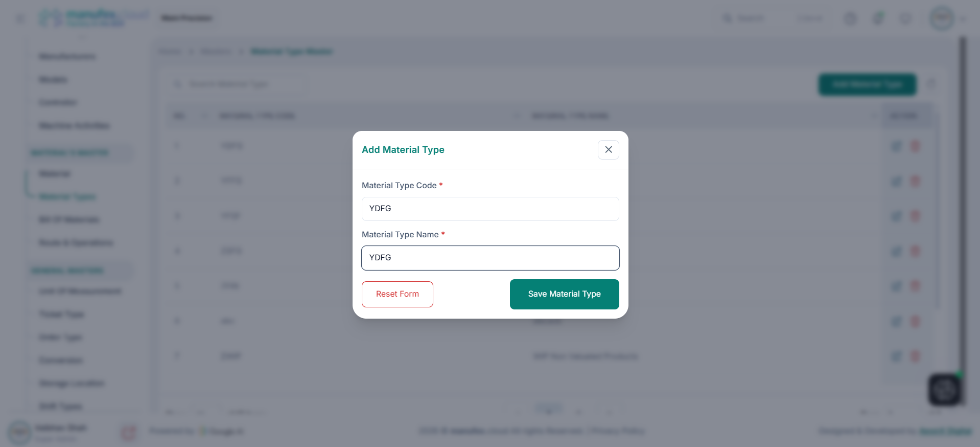Click the Google icon in the footer
This screenshot has width=980, height=447.
pos(203,431)
